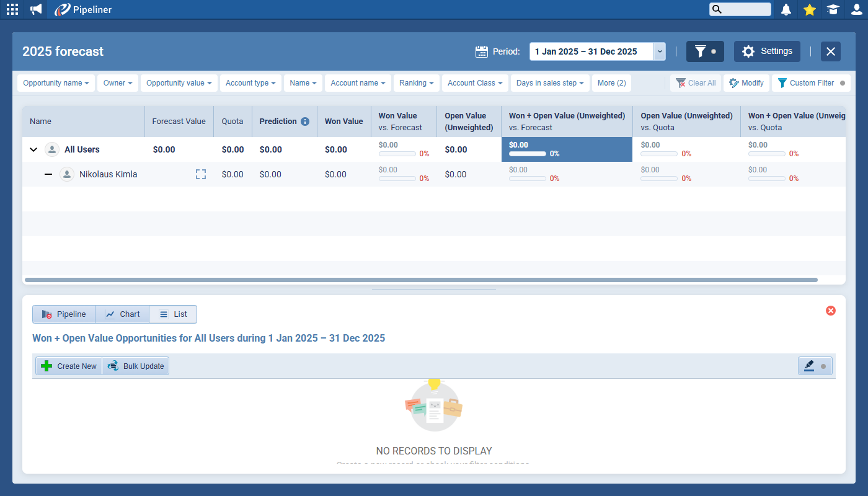Open favorites star icon
This screenshot has height=496, width=868.
coord(809,9)
